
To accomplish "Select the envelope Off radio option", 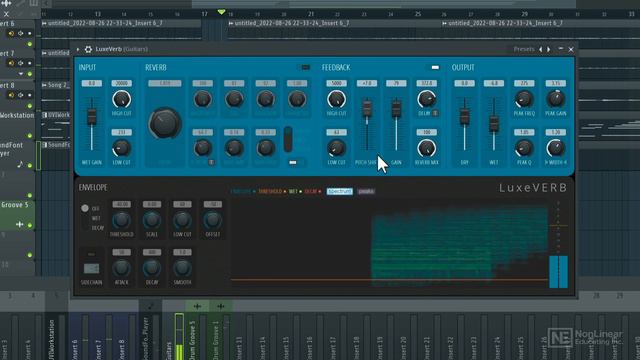I will click(x=85, y=208).
